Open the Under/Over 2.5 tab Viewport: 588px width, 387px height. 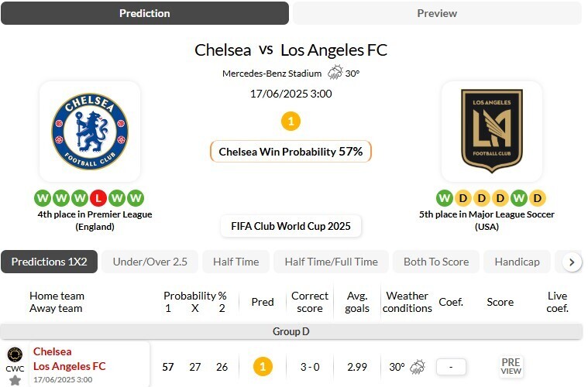click(x=150, y=262)
